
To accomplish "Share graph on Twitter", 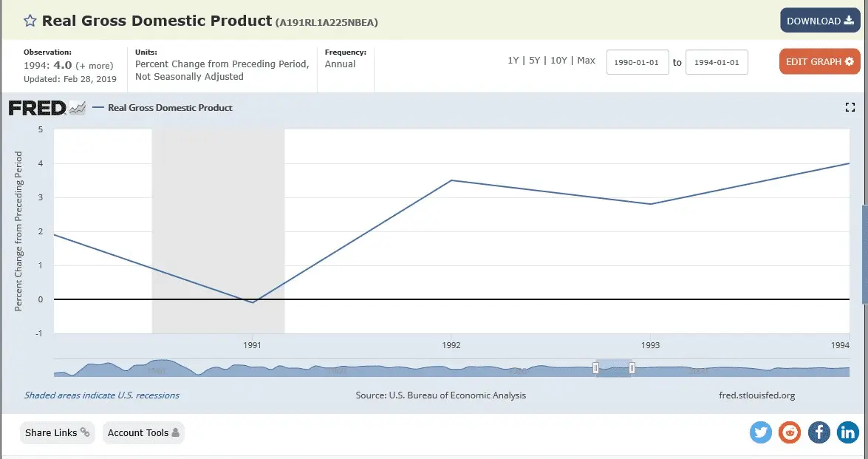I will tap(761, 432).
